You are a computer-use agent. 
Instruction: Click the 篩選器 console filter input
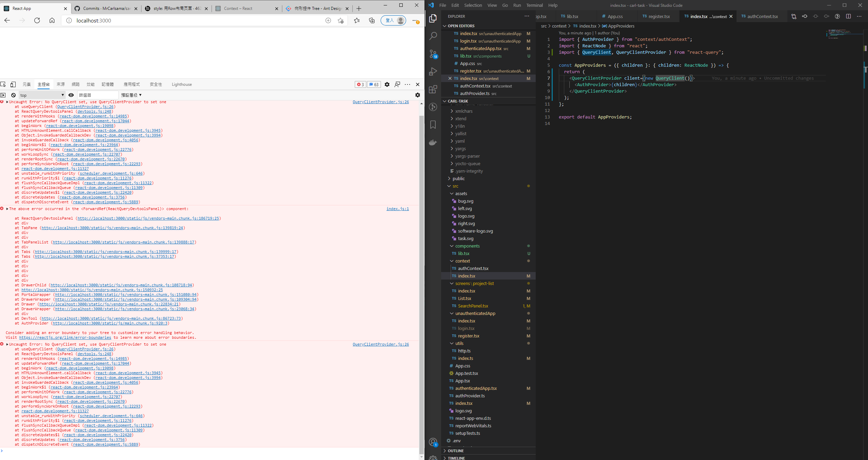(x=98, y=95)
